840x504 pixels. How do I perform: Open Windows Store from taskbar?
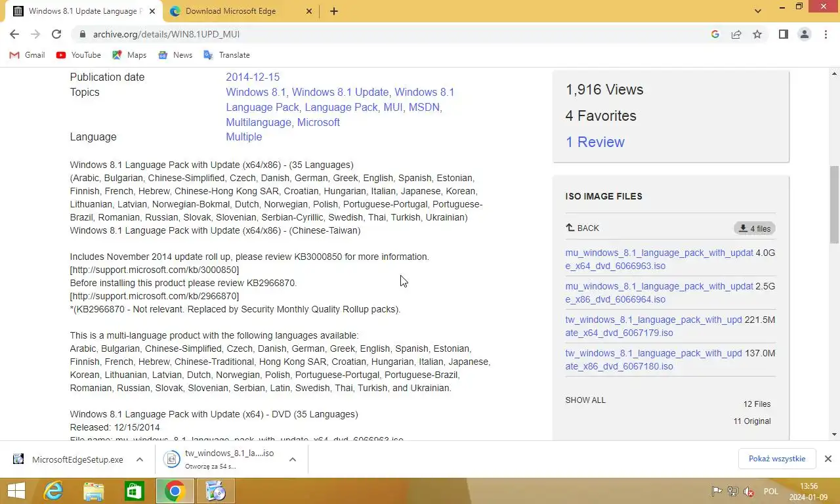pyautogui.click(x=134, y=491)
